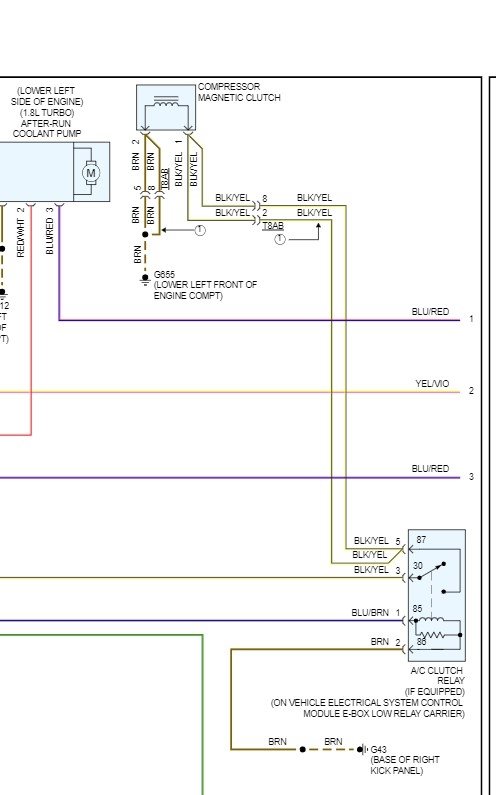Click the BLK/YEL label at relay pin 3

click(x=371, y=570)
